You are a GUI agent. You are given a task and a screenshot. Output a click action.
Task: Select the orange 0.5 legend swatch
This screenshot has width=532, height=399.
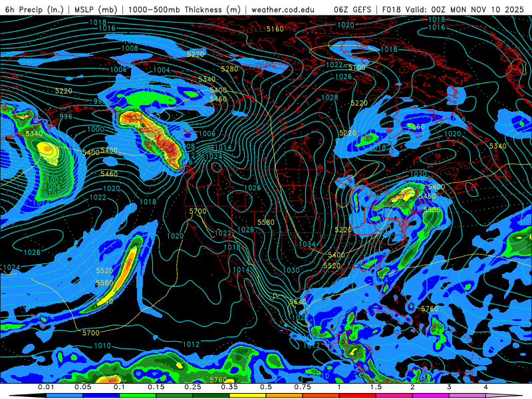pos(285,396)
